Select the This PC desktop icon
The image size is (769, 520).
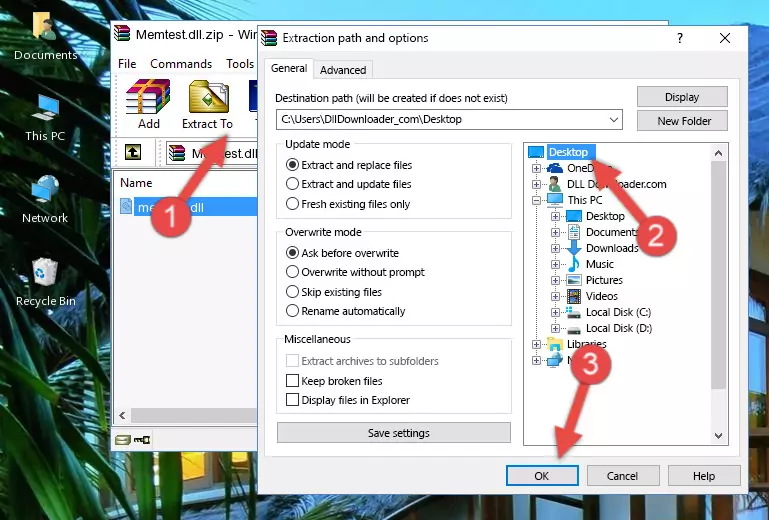click(45, 118)
